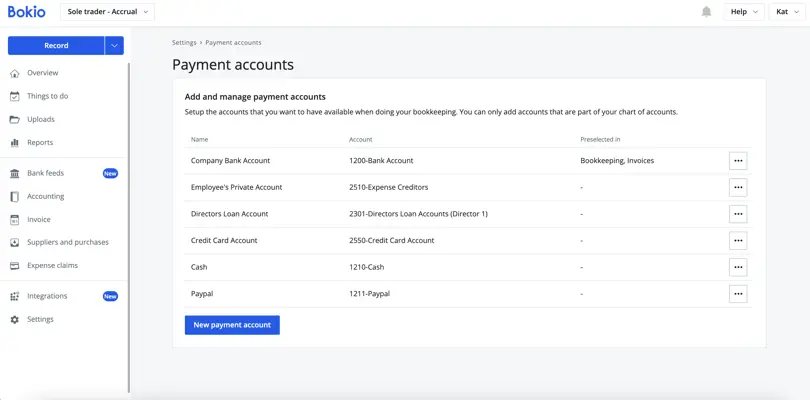Open the Kat user menu
810x400 pixels.
[786, 12]
